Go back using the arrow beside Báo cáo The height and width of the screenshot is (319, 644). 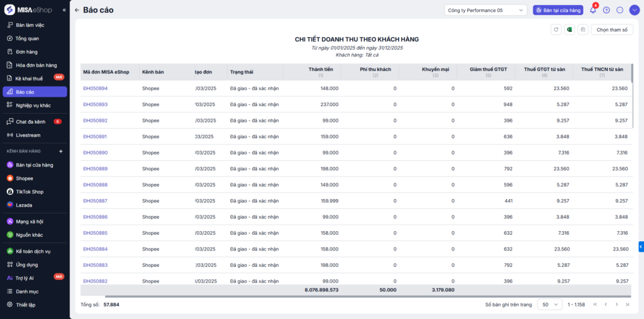[77, 10]
